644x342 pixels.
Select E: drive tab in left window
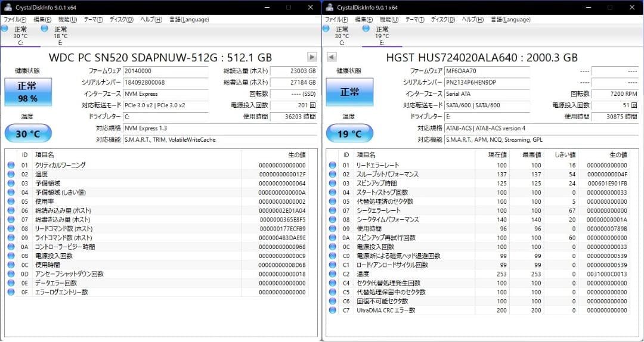pos(60,35)
